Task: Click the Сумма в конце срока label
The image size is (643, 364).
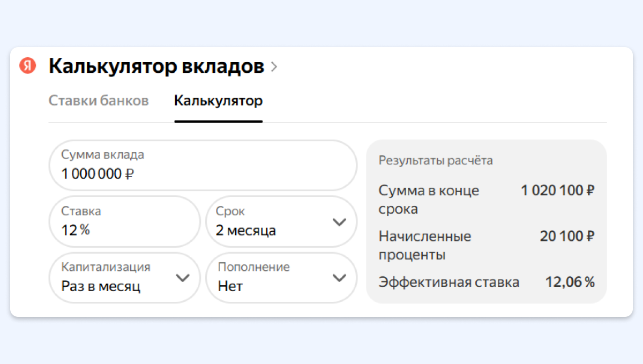Action: click(429, 199)
